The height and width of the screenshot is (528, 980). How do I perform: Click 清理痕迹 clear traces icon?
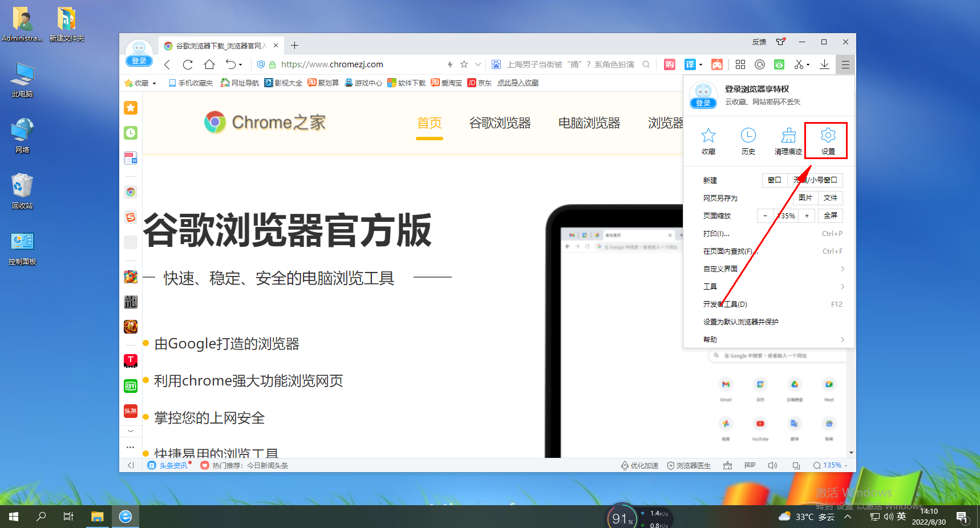[x=788, y=141]
